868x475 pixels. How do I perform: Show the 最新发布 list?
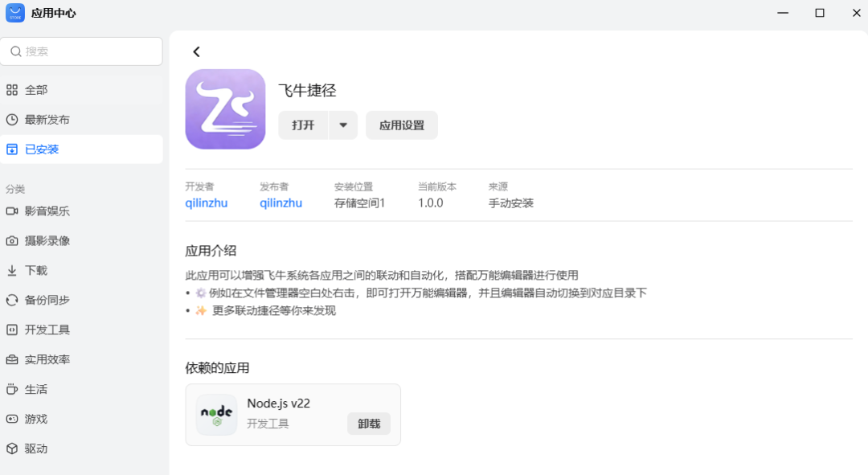point(81,120)
